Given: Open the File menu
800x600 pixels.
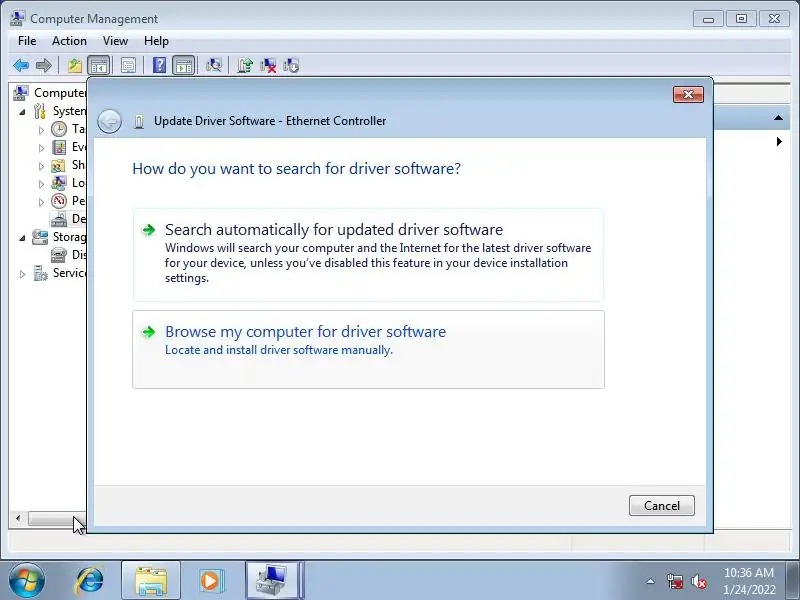Looking at the screenshot, I should (x=27, y=41).
